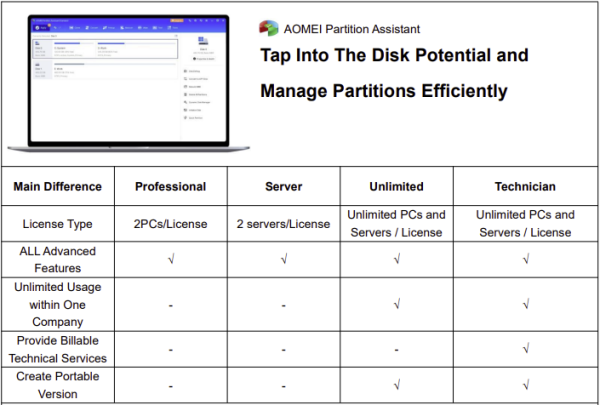Click the "Unlimited Usage within One Company" row label
This screenshot has width=600, height=405.
(58, 305)
